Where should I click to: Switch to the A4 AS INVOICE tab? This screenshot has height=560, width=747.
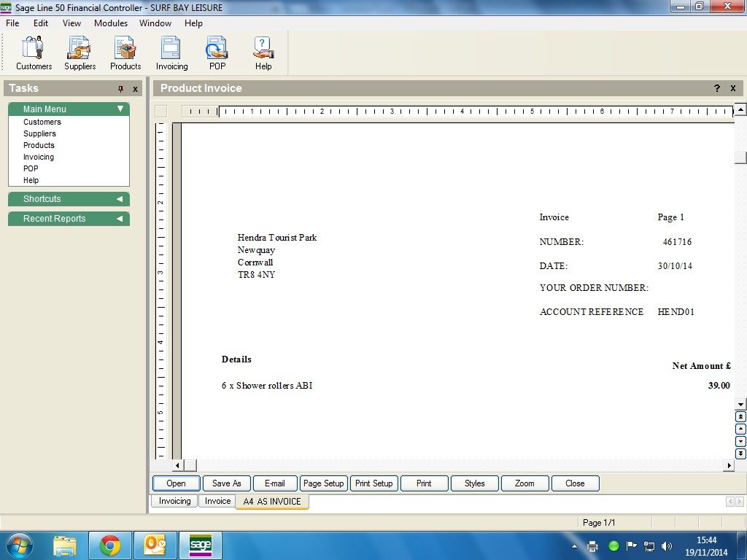pyautogui.click(x=272, y=502)
